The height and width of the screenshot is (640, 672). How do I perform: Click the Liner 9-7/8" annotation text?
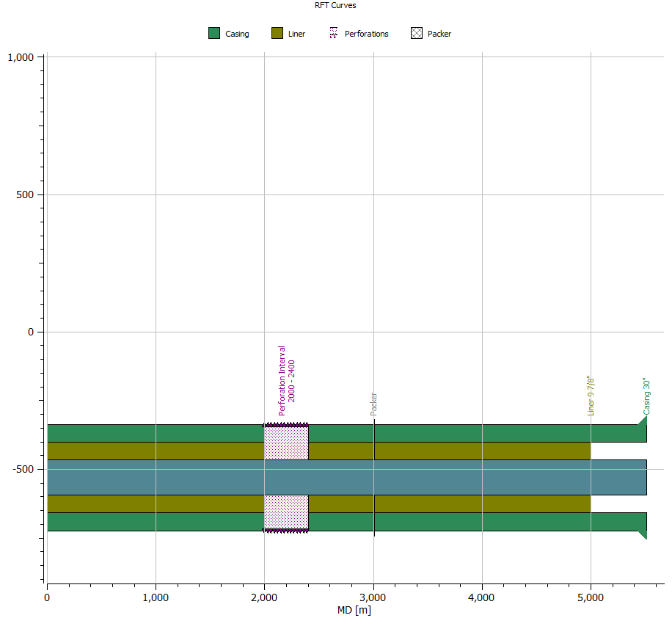[x=591, y=393]
